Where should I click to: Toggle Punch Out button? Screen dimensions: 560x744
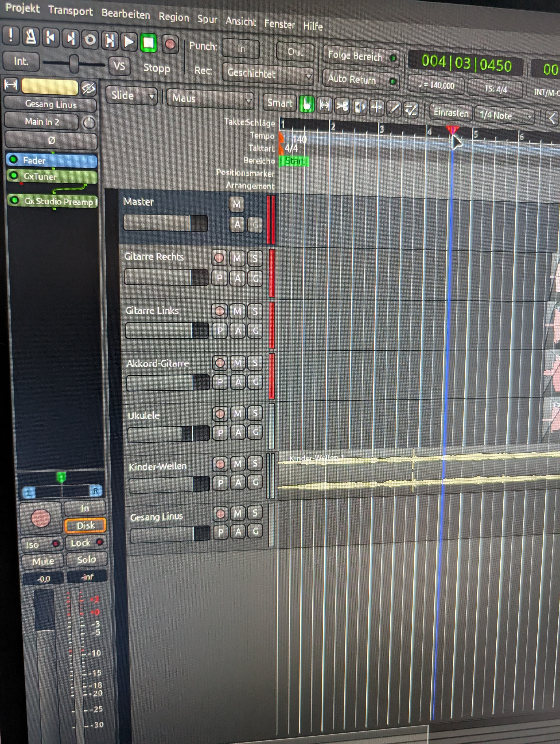(x=295, y=52)
